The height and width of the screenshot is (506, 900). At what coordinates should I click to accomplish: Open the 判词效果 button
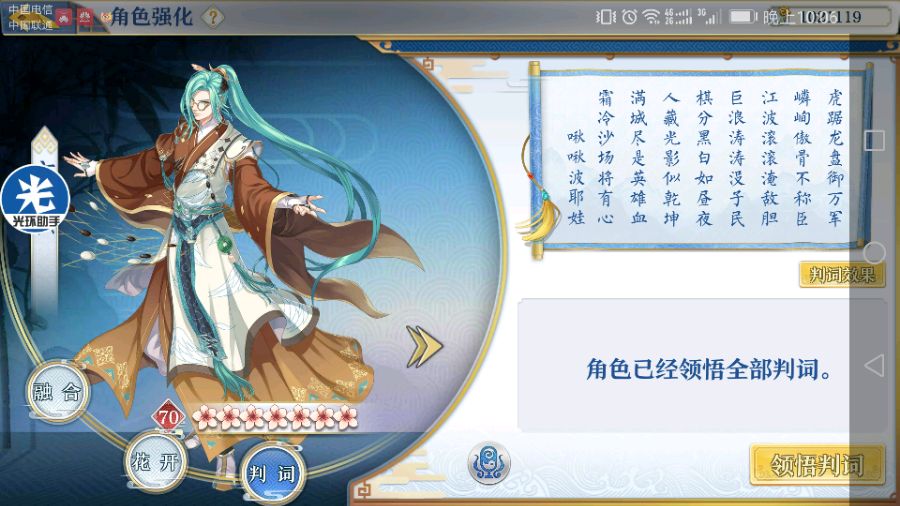(x=841, y=275)
